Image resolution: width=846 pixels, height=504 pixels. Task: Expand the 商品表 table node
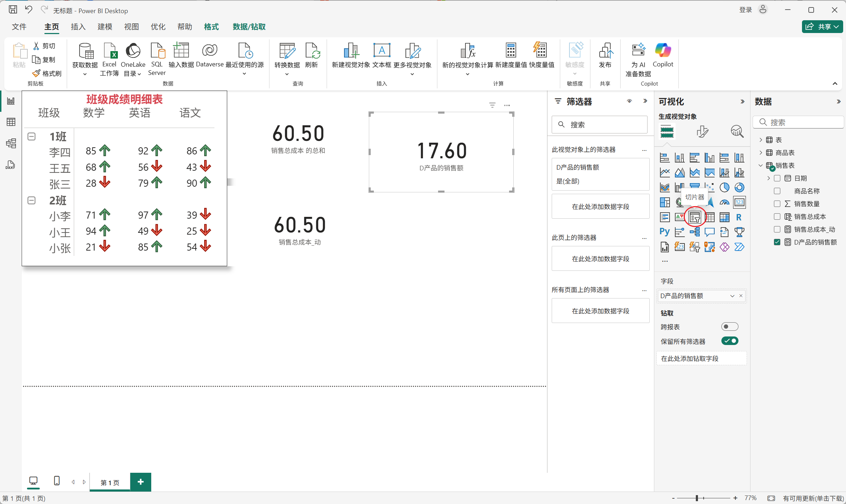(x=761, y=153)
